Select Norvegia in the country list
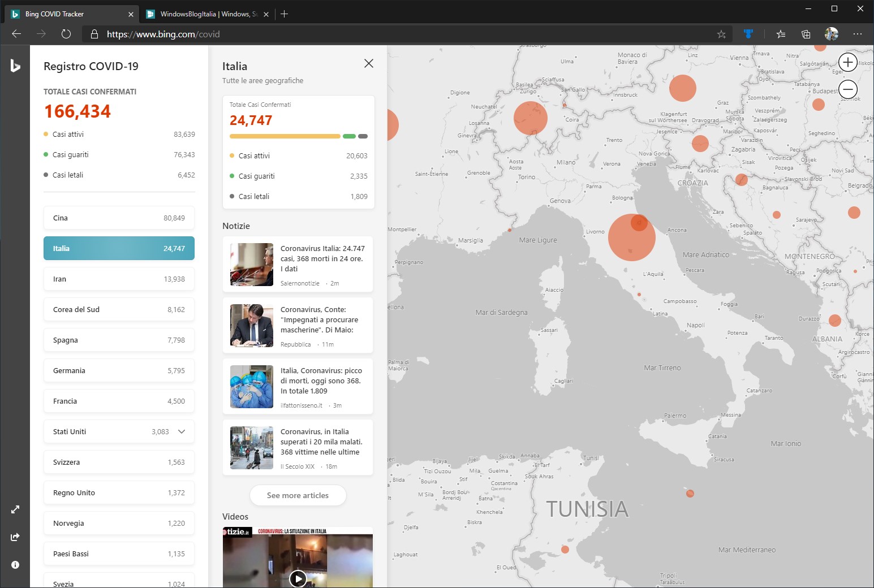This screenshot has height=588, width=874. click(119, 523)
